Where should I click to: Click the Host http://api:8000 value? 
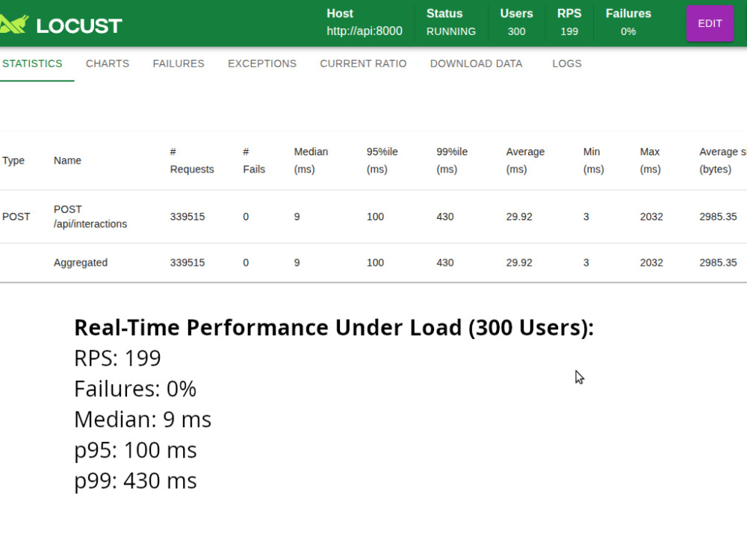click(x=365, y=31)
